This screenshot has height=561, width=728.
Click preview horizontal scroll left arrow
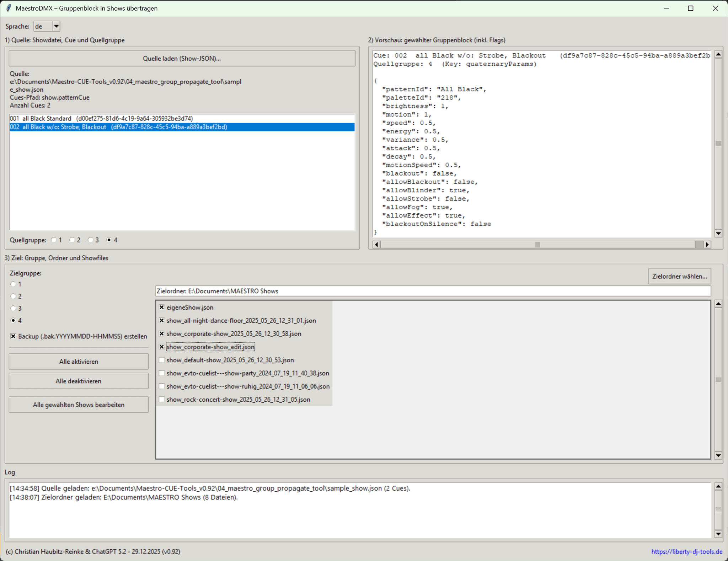point(376,245)
